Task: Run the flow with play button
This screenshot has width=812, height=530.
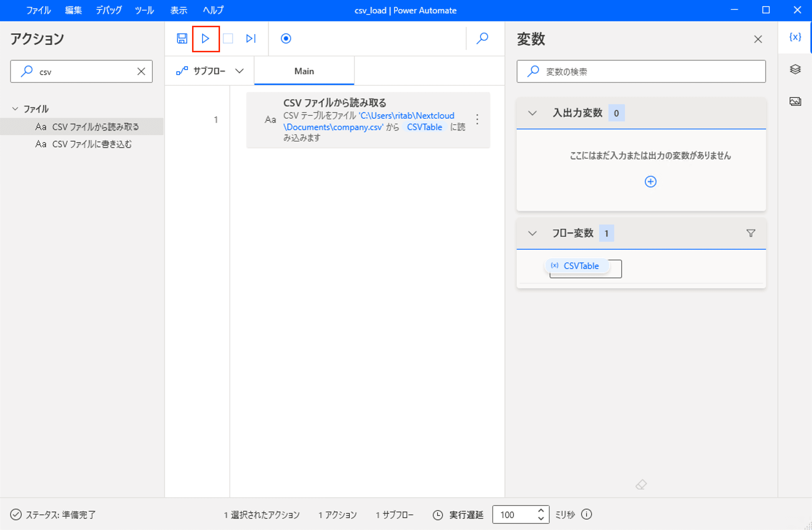Action: coord(205,38)
